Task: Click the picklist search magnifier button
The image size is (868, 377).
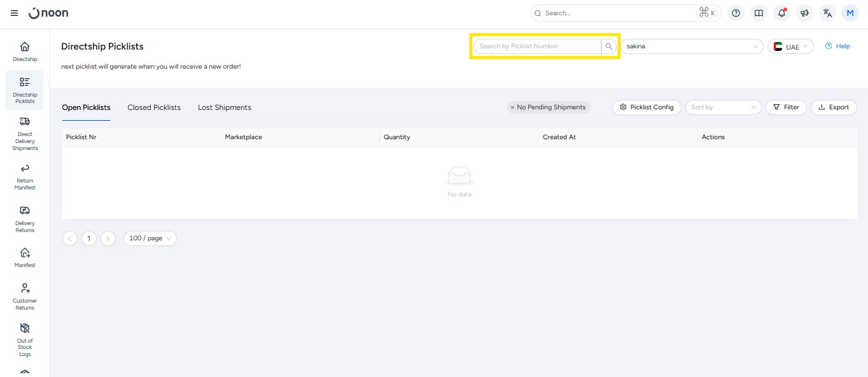Action: [x=609, y=46]
